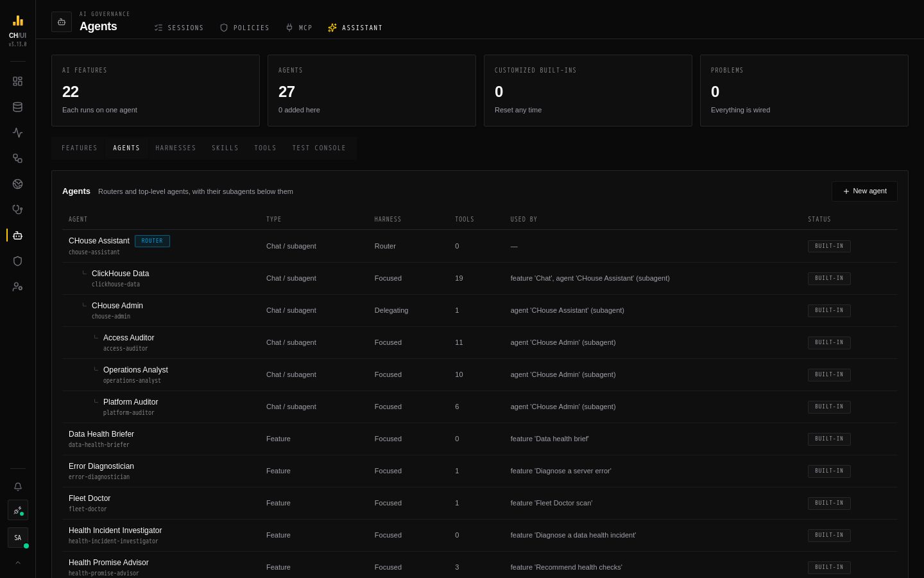Expand the sidebar bottom chevron
924x578 pixels.
click(x=17, y=563)
